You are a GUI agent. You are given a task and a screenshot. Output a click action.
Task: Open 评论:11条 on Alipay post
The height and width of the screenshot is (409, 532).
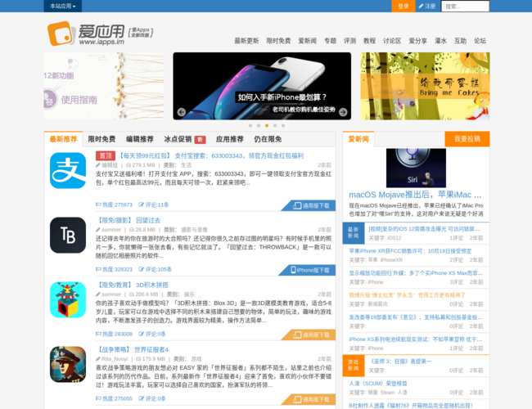[154, 204]
